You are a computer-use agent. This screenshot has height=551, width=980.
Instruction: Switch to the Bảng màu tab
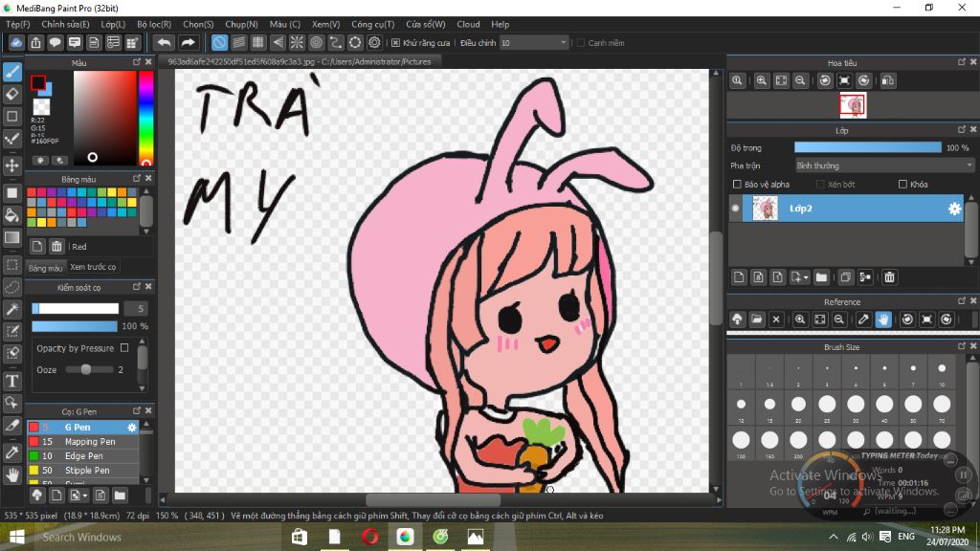tap(46, 268)
